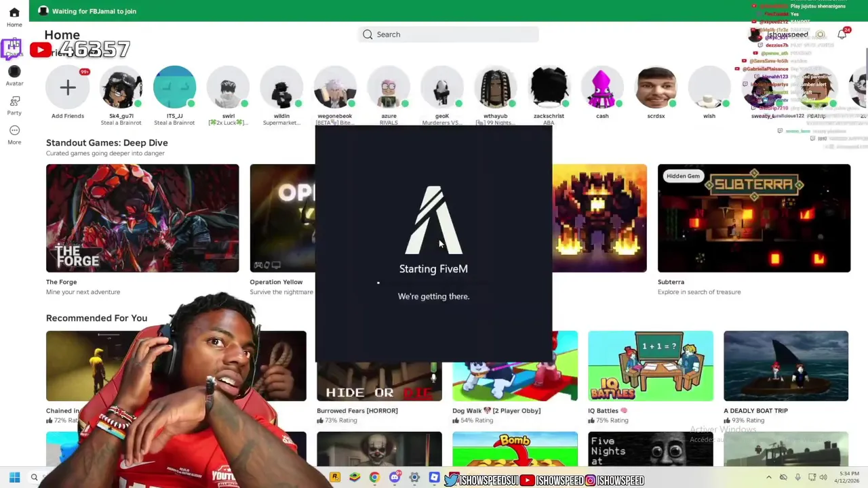Open the Windows Start button
Image resolution: width=868 pixels, height=488 pixels.
coord(14,478)
